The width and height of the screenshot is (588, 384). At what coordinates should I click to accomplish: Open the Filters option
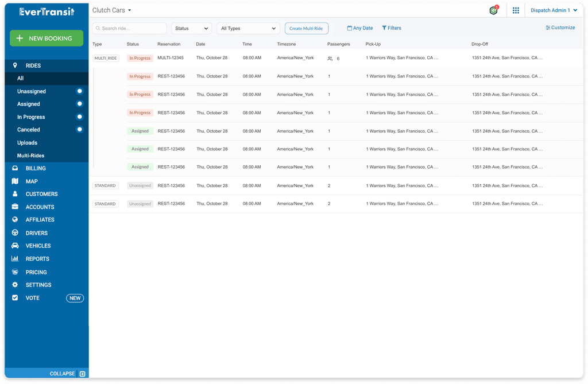pyautogui.click(x=392, y=28)
